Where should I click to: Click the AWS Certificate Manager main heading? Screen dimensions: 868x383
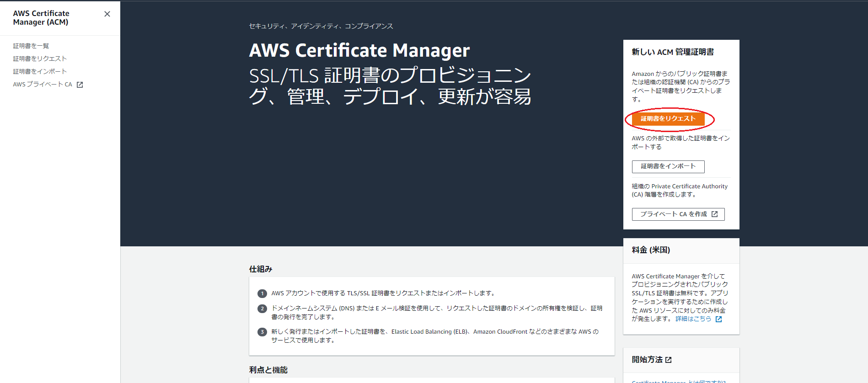[359, 50]
